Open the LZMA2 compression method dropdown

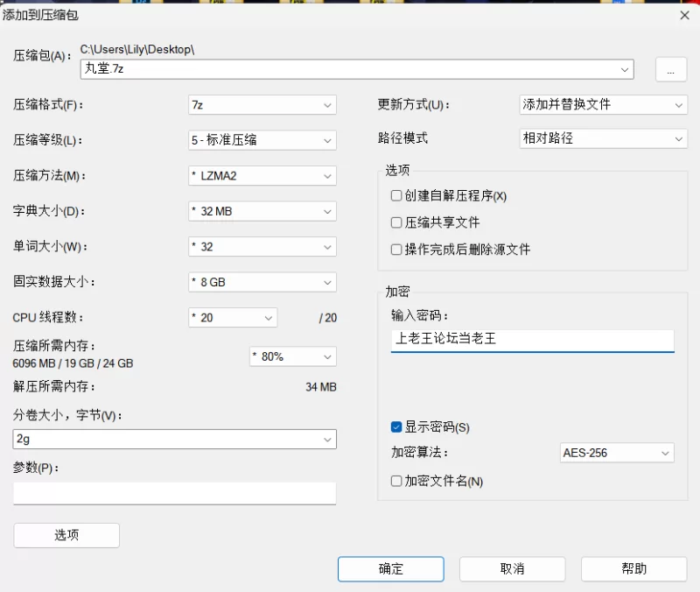point(262,176)
